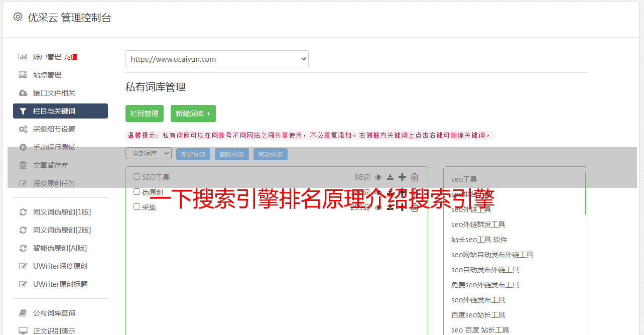Open 正文识别演示 menu item

[54, 331]
